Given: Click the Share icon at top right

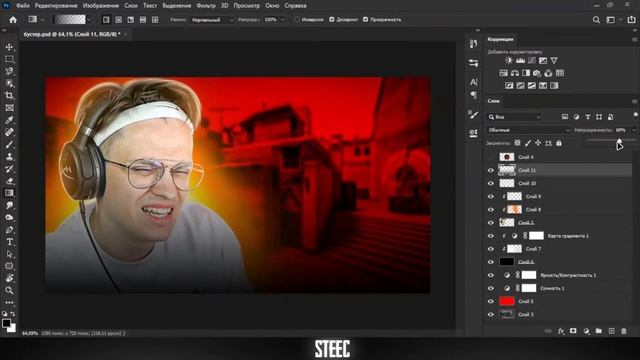Looking at the screenshot, I should point(631,20).
